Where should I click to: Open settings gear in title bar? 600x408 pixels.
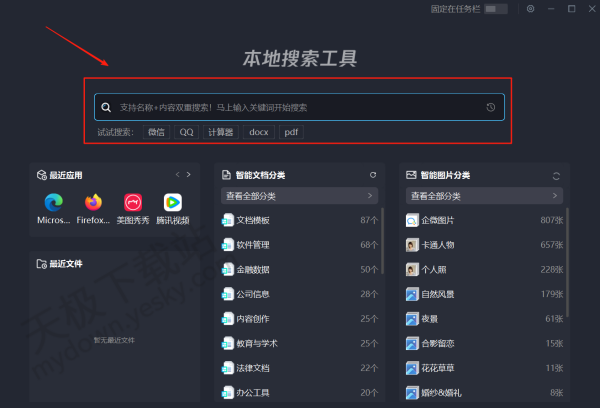531,9
